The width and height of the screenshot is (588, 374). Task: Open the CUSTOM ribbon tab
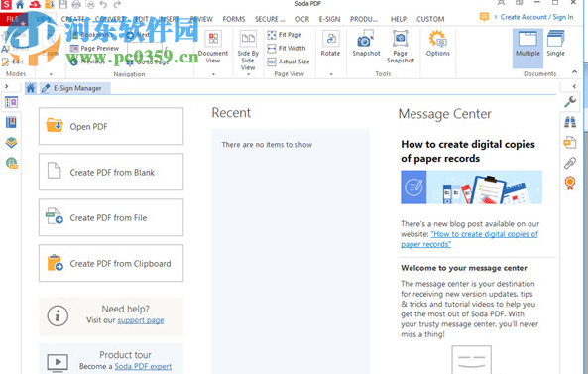430,19
